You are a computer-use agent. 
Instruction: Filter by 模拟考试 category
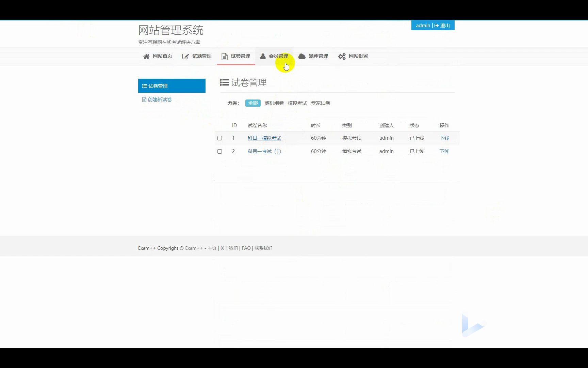point(297,103)
